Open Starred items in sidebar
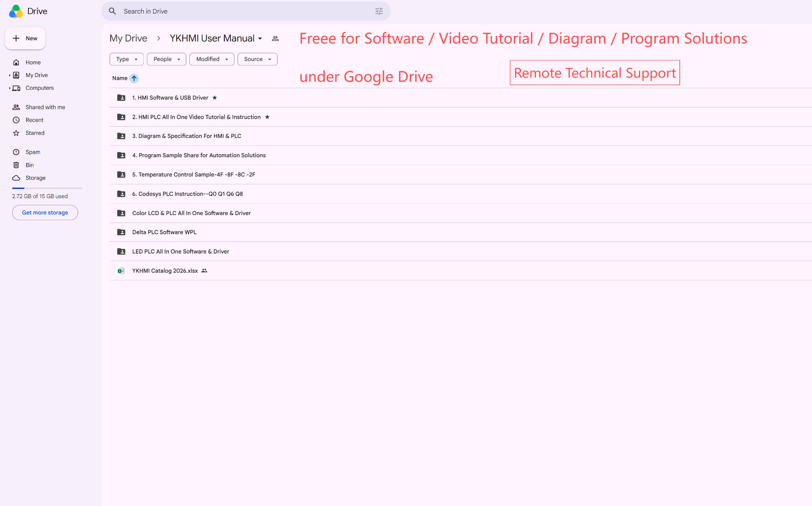The width and height of the screenshot is (812, 506). 35,133
